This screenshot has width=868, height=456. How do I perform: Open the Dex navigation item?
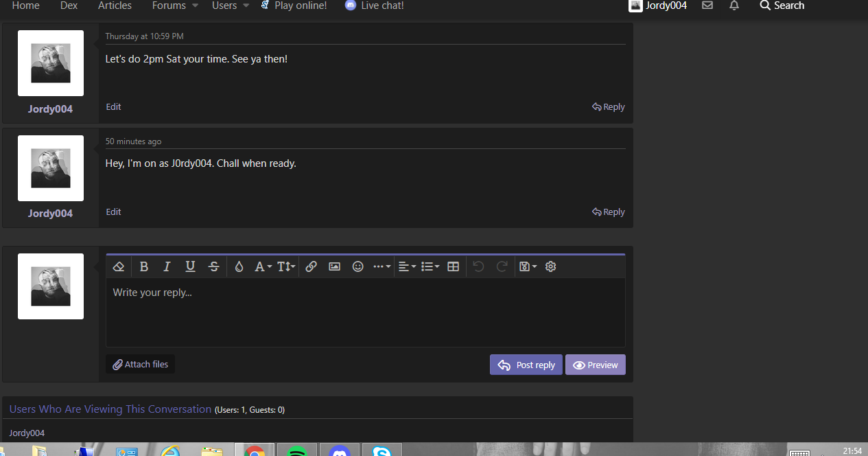pyautogui.click(x=69, y=5)
